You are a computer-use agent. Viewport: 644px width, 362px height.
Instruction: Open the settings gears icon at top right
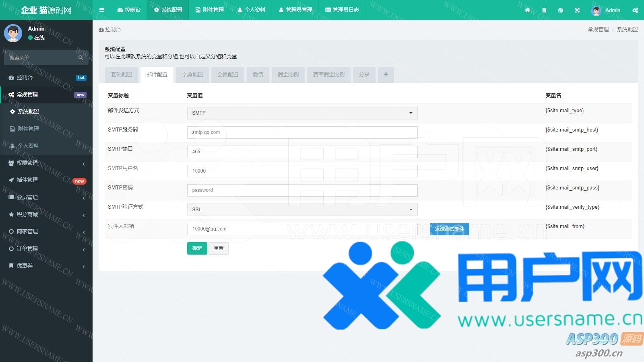click(x=635, y=10)
